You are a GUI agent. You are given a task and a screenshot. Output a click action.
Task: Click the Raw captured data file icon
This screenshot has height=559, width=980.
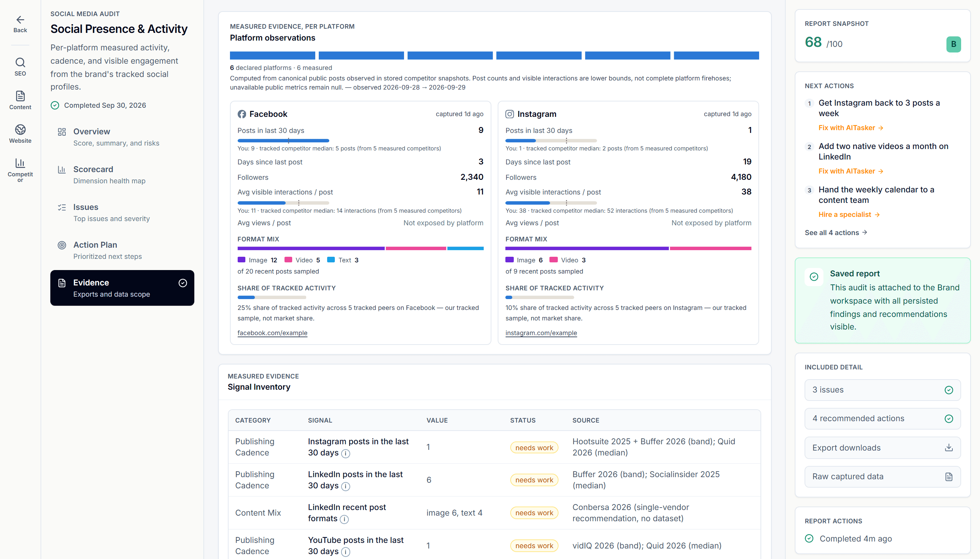[x=949, y=476]
